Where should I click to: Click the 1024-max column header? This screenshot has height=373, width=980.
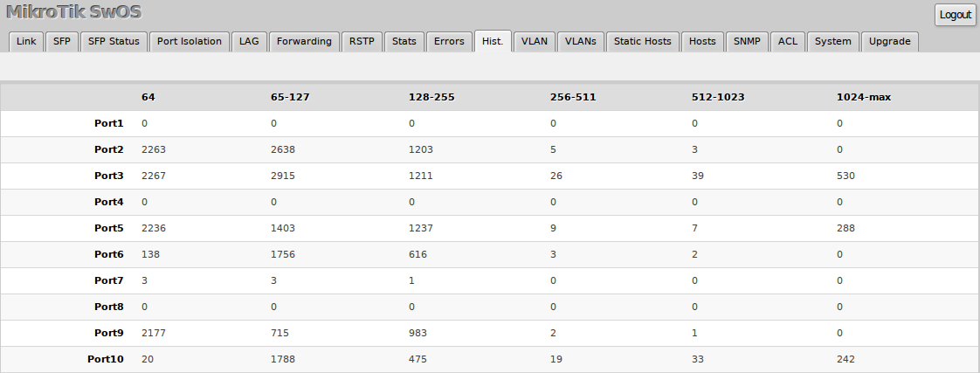pyautogui.click(x=863, y=97)
